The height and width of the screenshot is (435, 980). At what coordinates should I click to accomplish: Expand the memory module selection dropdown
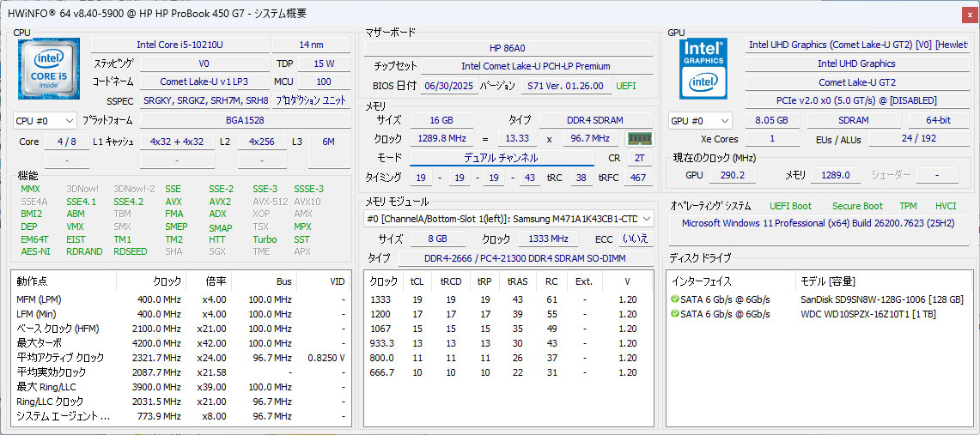644,219
